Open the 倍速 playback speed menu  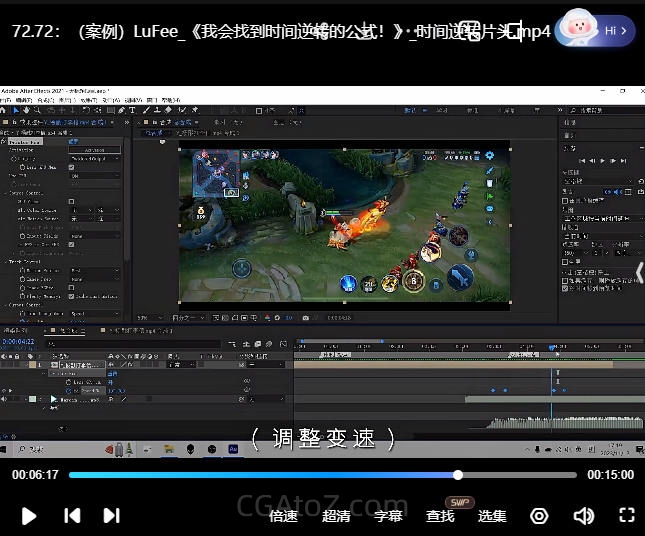pos(283,516)
